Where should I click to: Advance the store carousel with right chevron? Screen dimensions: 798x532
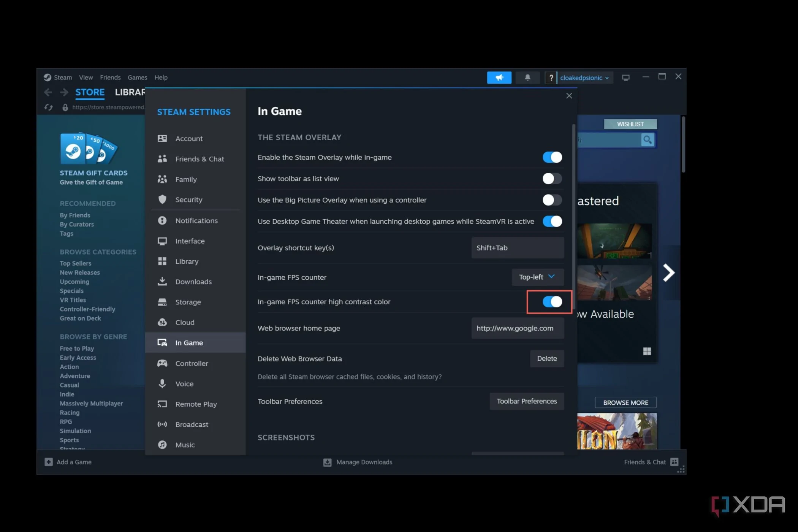coord(668,272)
